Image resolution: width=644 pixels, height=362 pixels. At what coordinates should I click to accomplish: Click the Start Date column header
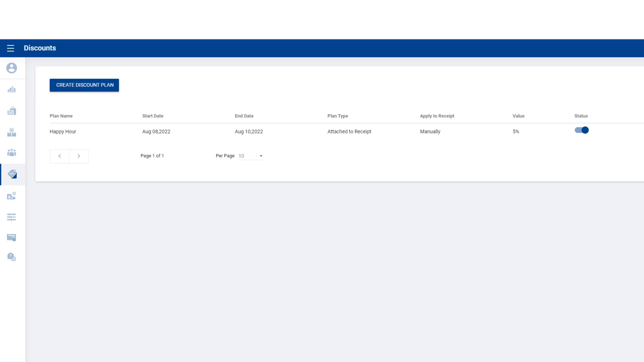(x=153, y=116)
